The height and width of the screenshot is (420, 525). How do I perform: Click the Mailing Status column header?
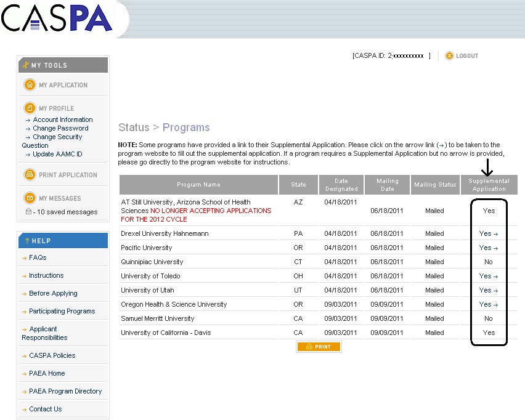pos(435,184)
